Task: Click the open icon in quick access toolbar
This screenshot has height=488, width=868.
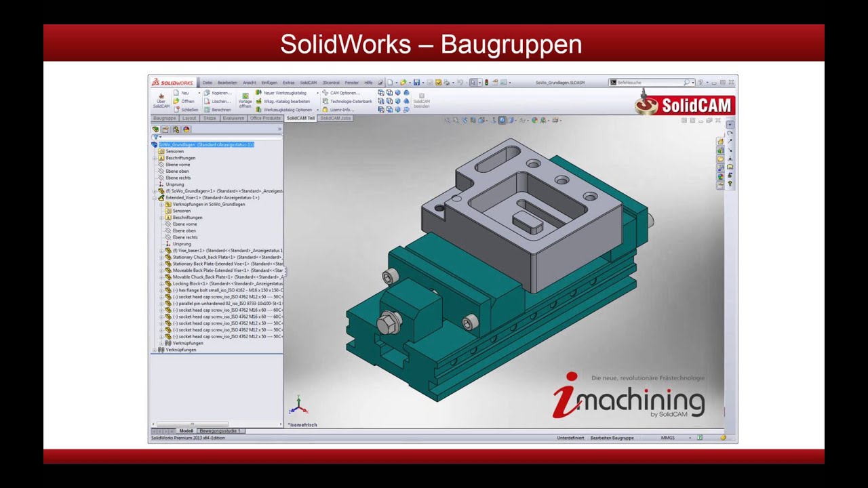Action: pyautogui.click(x=403, y=83)
